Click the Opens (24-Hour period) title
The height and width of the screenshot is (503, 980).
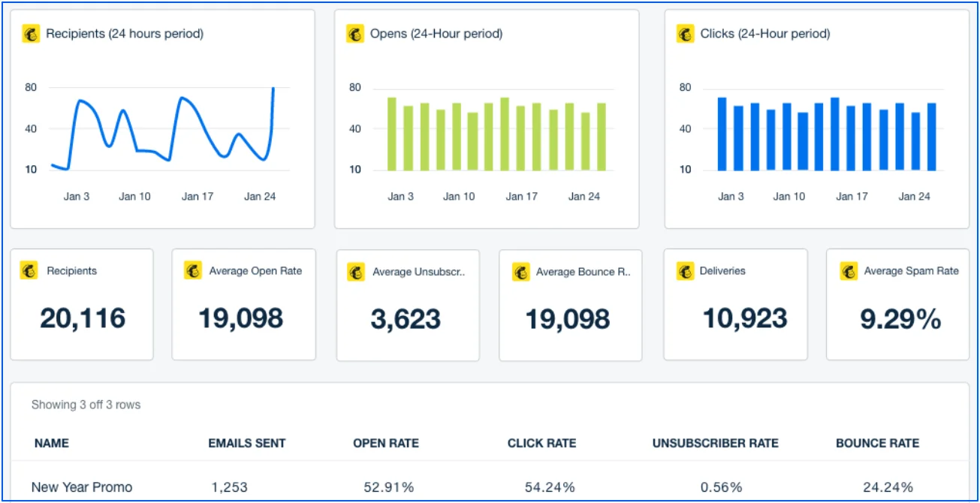point(436,34)
